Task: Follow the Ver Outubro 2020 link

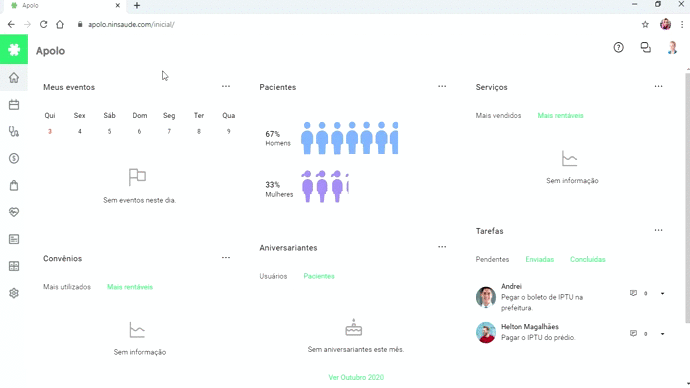Action: click(356, 377)
